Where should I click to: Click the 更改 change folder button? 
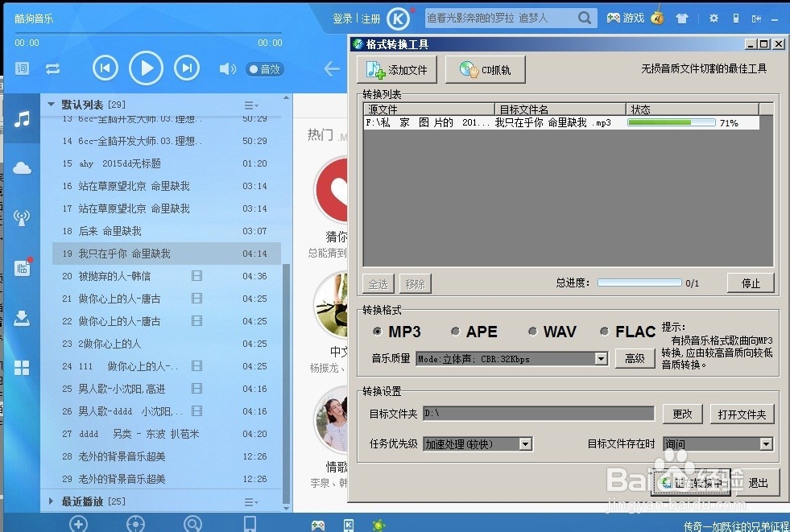pos(682,414)
